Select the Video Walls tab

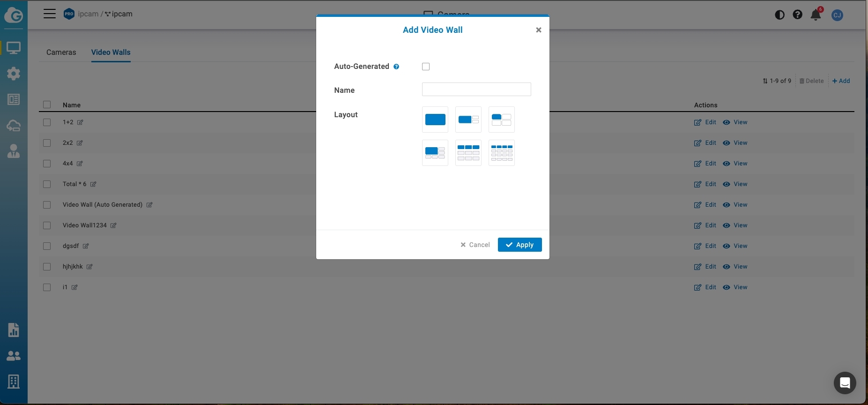click(111, 52)
